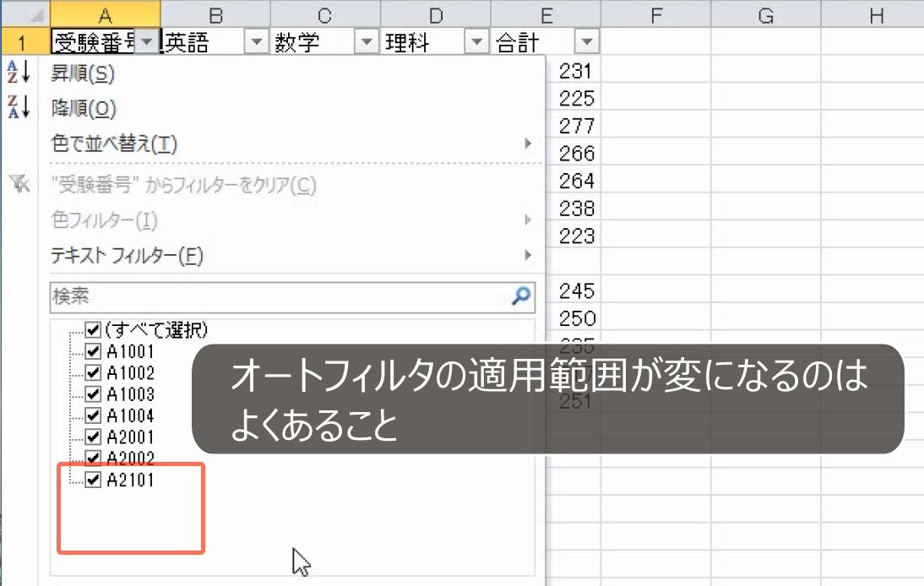This screenshot has height=586, width=924.
Task: Click the 理科 header cell
Action: (x=436, y=42)
